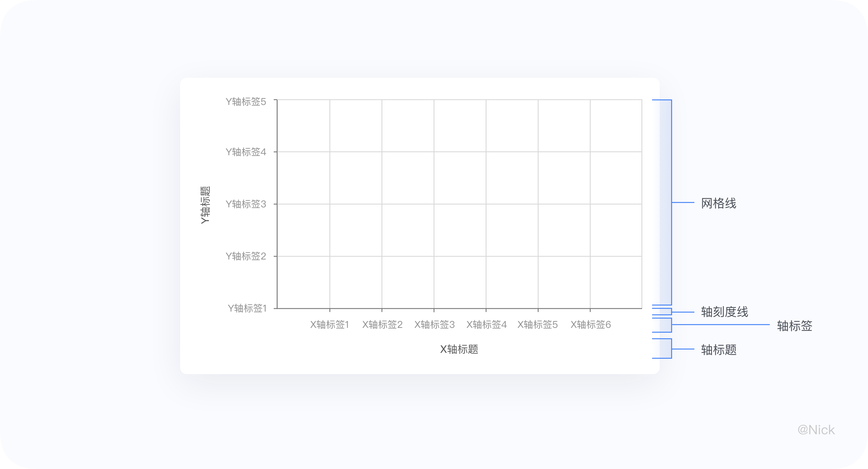Viewport: 868px width, 469px height.
Task: Select the X轴标签5 text
Action: pyautogui.click(x=537, y=325)
